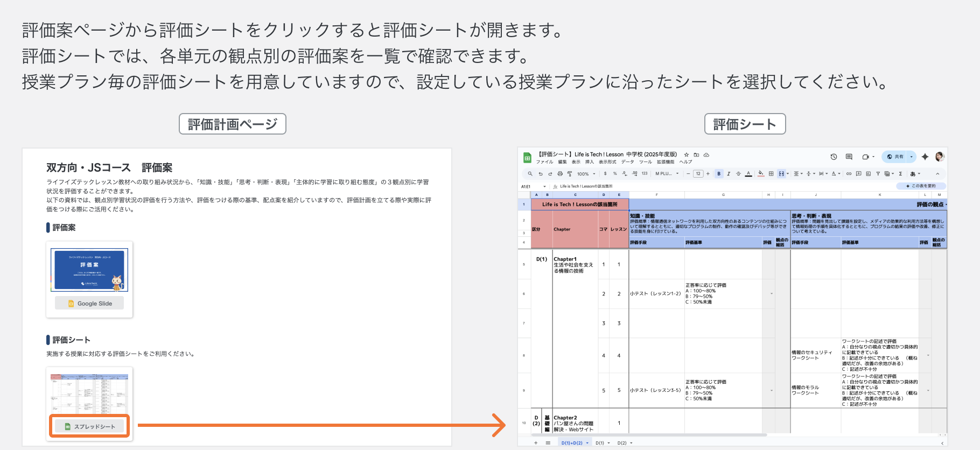Redo the last action in Sheets
Viewport: 980px width, 450px height.
tap(550, 173)
